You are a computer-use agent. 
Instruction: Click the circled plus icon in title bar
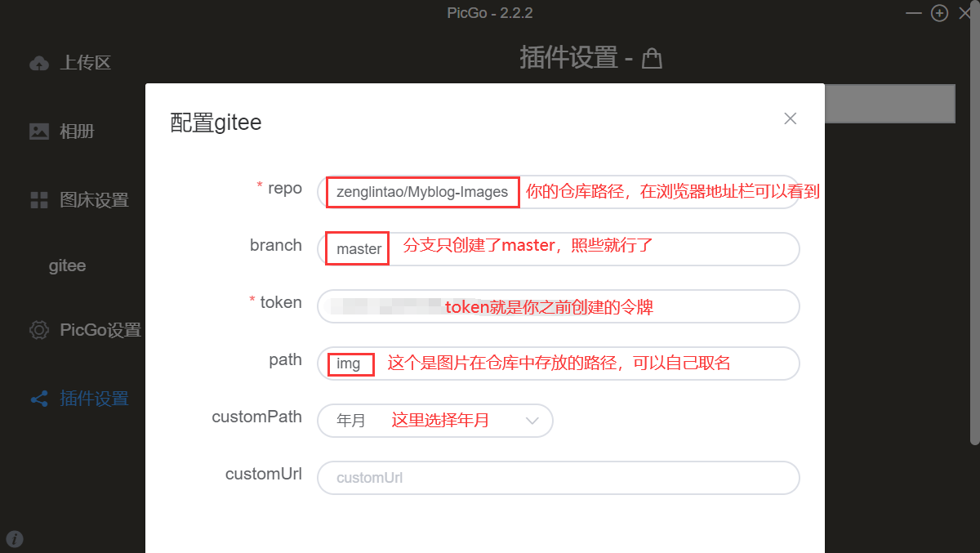[x=939, y=13]
